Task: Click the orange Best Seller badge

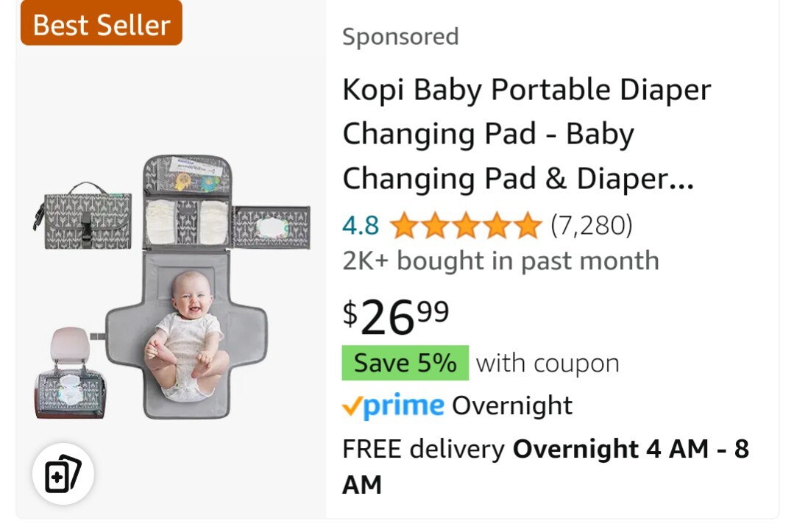Action: click(102, 24)
